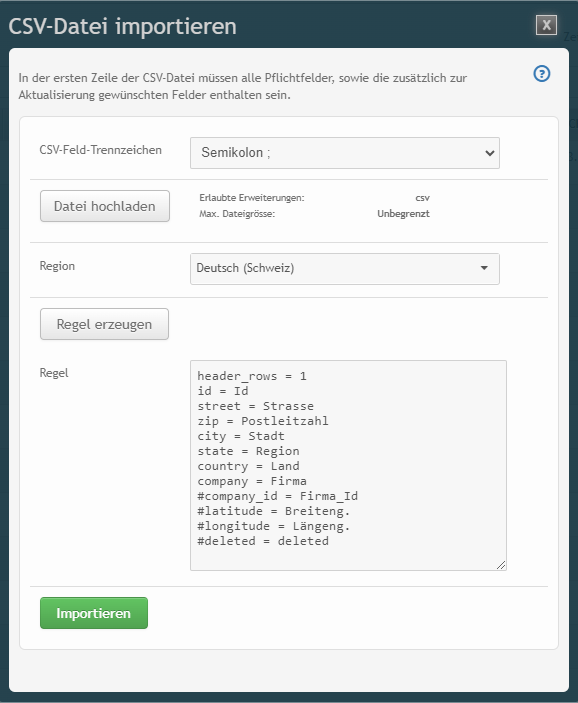Click the Region field label

(57, 266)
